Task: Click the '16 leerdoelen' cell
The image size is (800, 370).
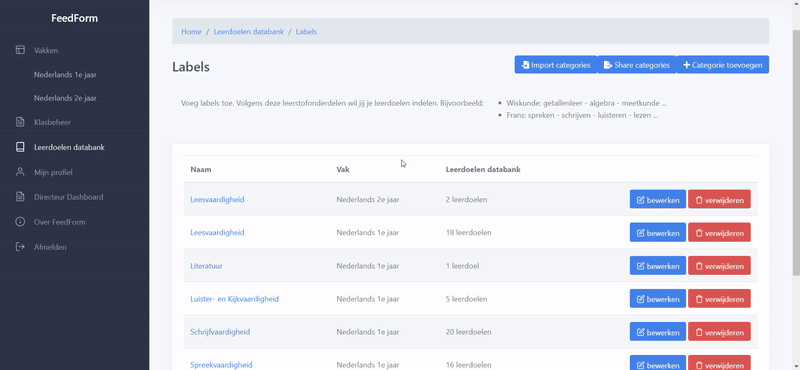Action: click(x=468, y=365)
